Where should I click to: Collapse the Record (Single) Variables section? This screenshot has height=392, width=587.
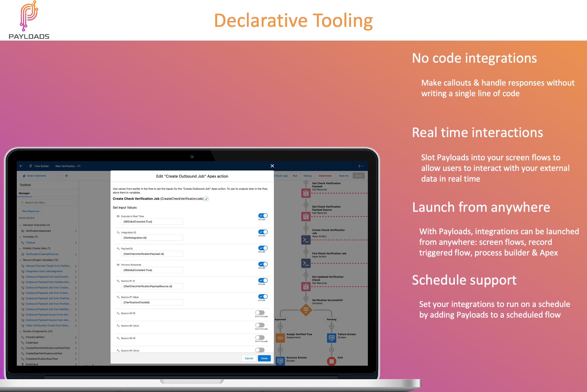pos(20,260)
